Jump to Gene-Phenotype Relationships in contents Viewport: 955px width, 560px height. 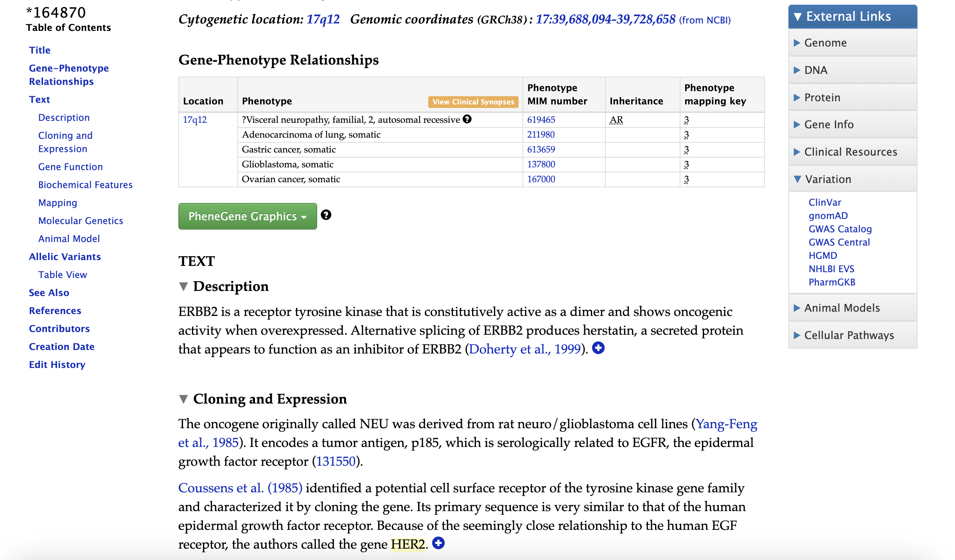pyautogui.click(x=69, y=75)
